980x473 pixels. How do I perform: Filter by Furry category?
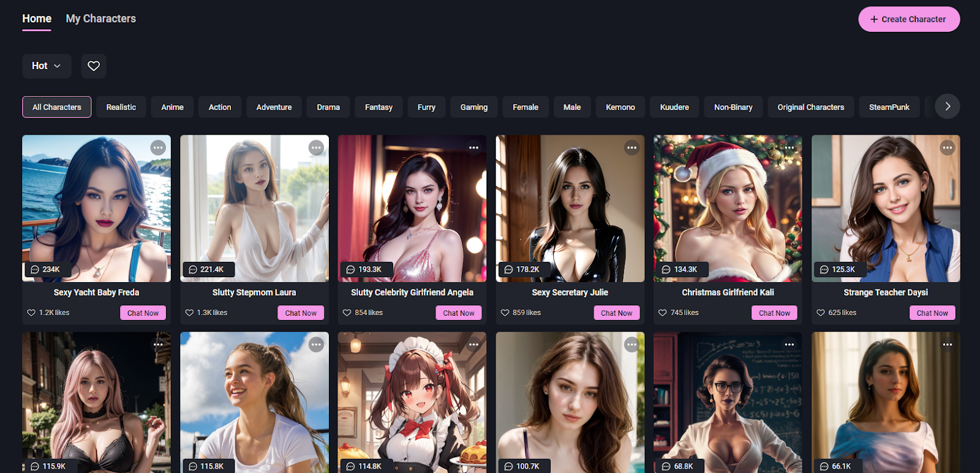426,107
